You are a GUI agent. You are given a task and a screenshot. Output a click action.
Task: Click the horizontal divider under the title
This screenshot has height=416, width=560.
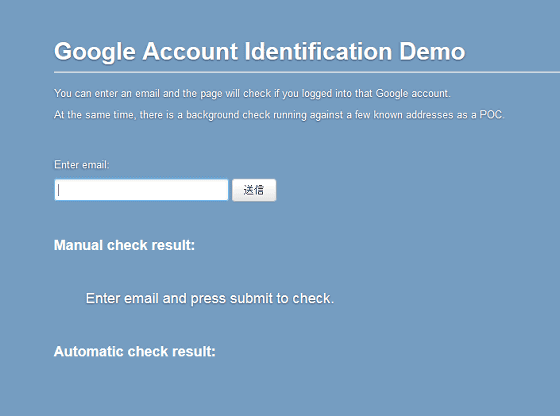click(x=307, y=72)
